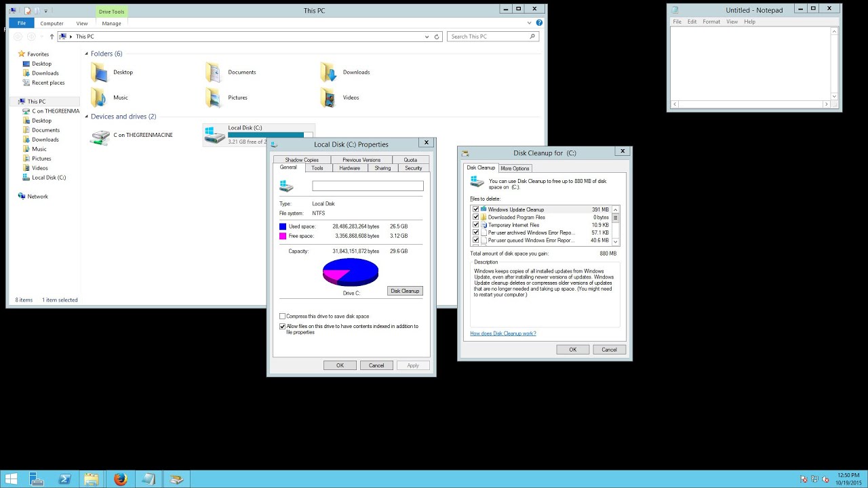Click the Favorites star icon in sidebar
The image size is (868, 488).
(22, 54)
